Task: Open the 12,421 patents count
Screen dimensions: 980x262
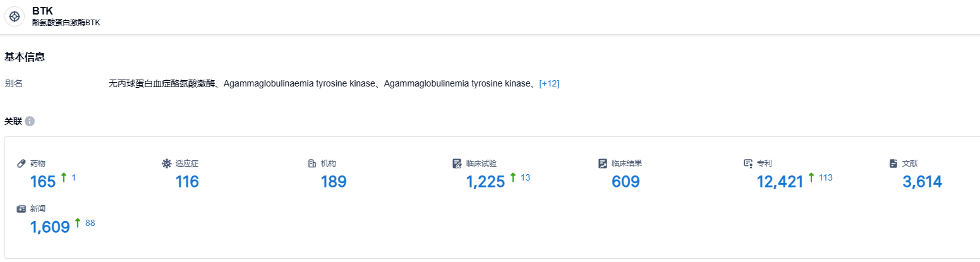Action: pos(780,182)
